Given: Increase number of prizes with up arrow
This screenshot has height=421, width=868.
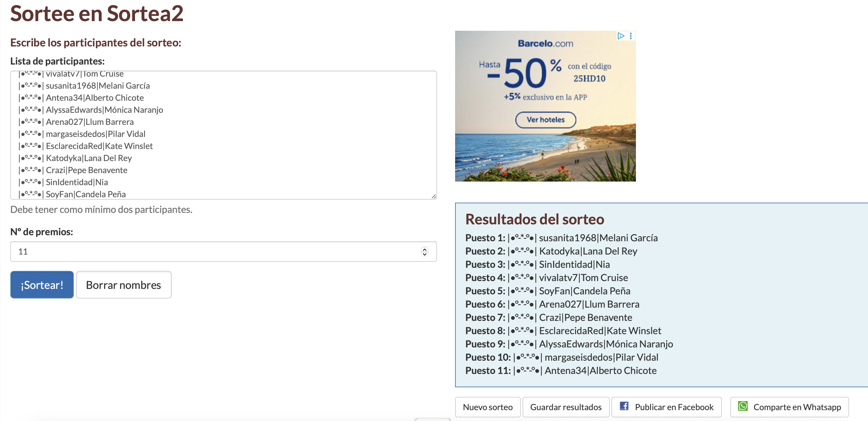Looking at the screenshot, I should tap(425, 249).
